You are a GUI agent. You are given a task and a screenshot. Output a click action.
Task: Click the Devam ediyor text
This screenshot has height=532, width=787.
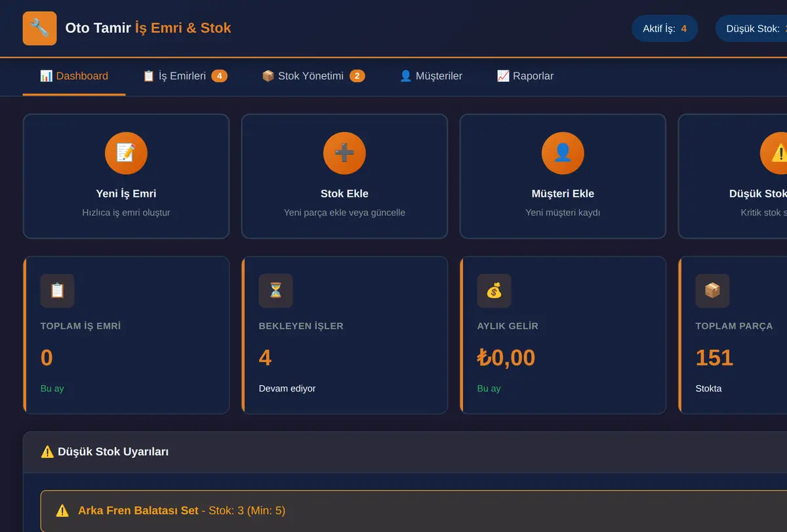click(287, 388)
